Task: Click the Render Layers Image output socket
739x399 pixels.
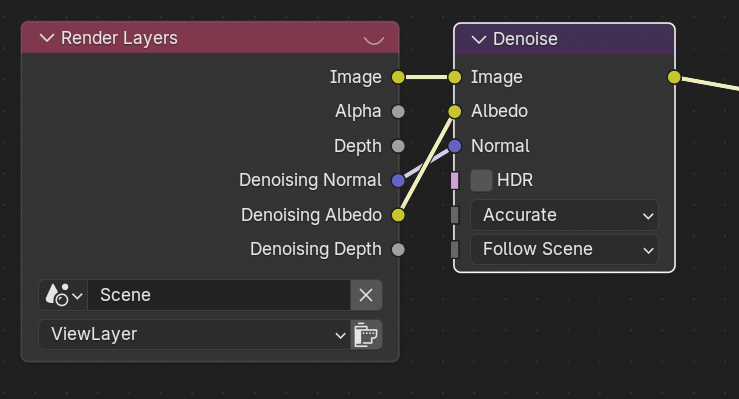Action: click(x=398, y=77)
